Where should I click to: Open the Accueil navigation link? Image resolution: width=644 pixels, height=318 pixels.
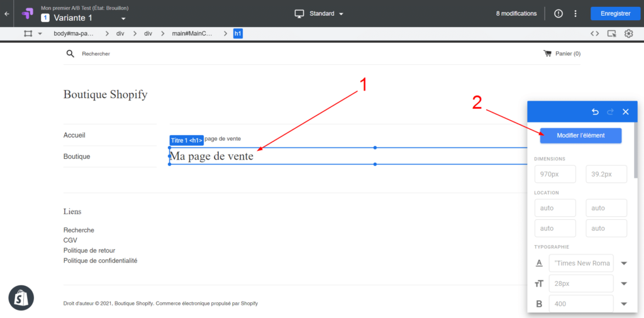74,135
